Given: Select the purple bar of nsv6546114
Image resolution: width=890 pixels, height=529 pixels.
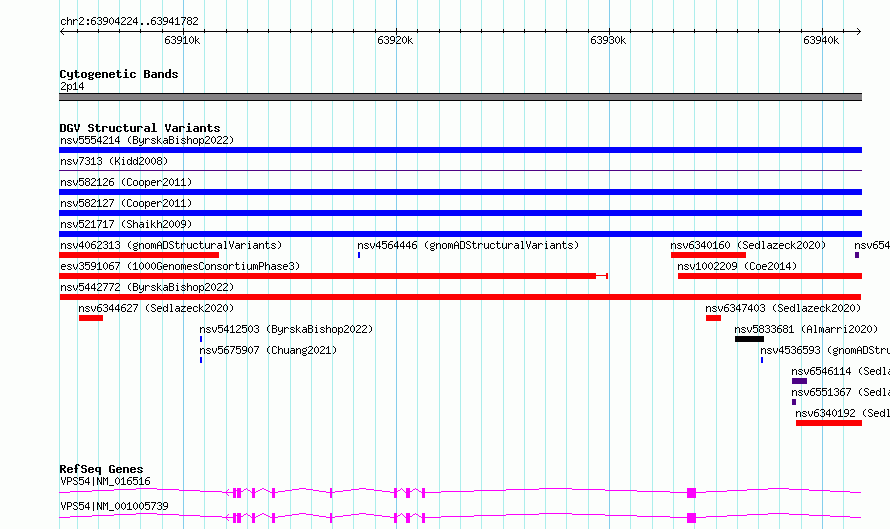Looking at the screenshot, I should point(799,381).
